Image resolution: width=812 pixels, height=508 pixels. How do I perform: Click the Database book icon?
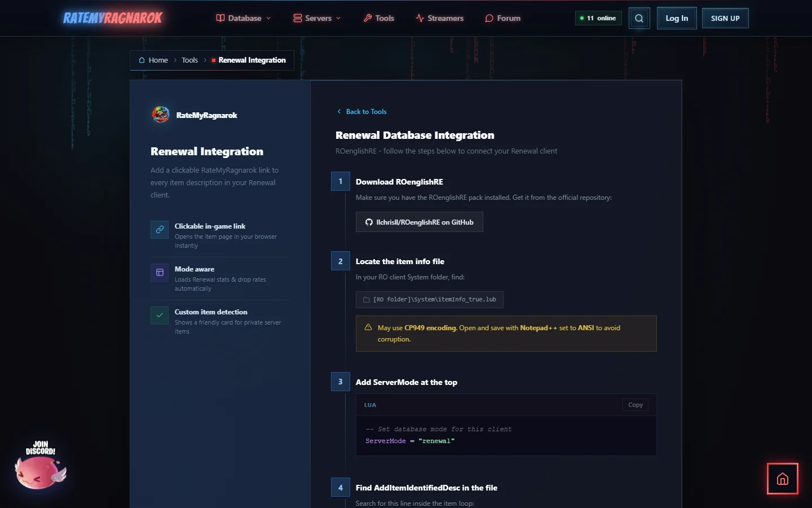(x=220, y=18)
